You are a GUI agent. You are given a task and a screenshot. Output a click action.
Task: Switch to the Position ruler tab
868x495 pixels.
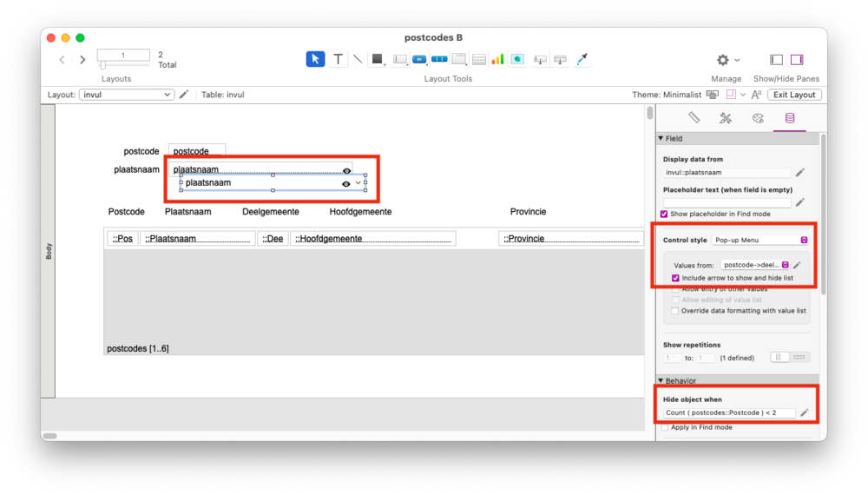(x=694, y=118)
